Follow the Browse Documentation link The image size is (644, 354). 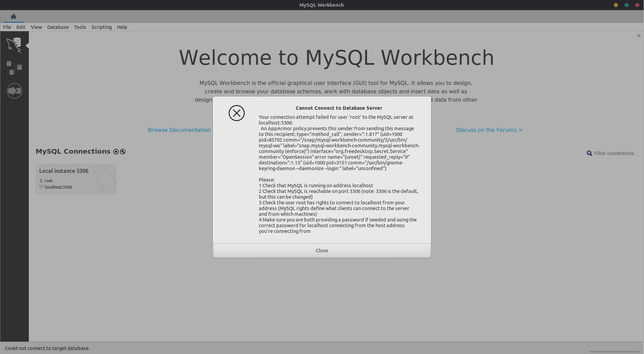coord(179,130)
